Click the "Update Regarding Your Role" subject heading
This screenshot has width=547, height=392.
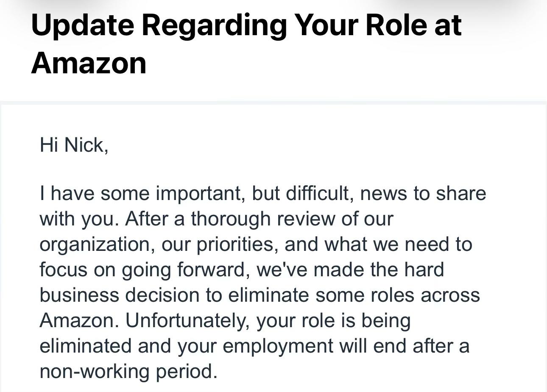point(246,25)
